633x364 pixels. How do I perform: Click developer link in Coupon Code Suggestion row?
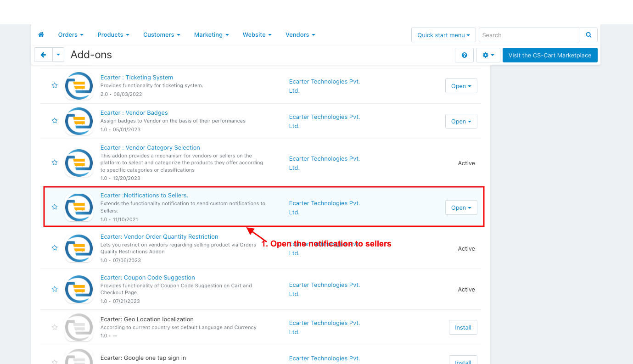(325, 289)
